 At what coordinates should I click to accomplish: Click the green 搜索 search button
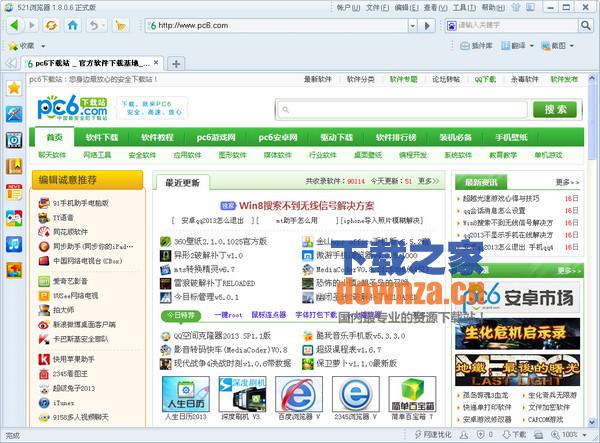(x=555, y=110)
